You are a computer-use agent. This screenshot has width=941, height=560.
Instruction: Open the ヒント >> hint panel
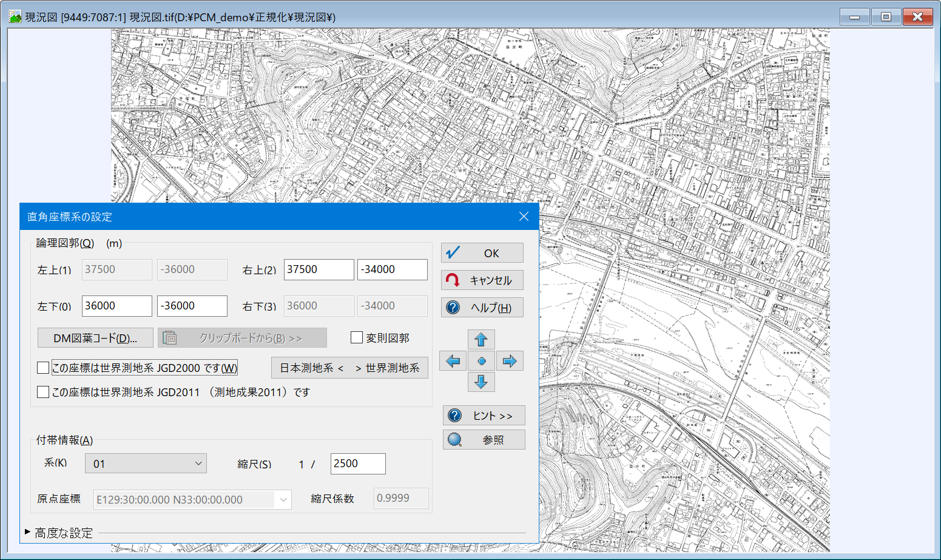[x=484, y=416]
